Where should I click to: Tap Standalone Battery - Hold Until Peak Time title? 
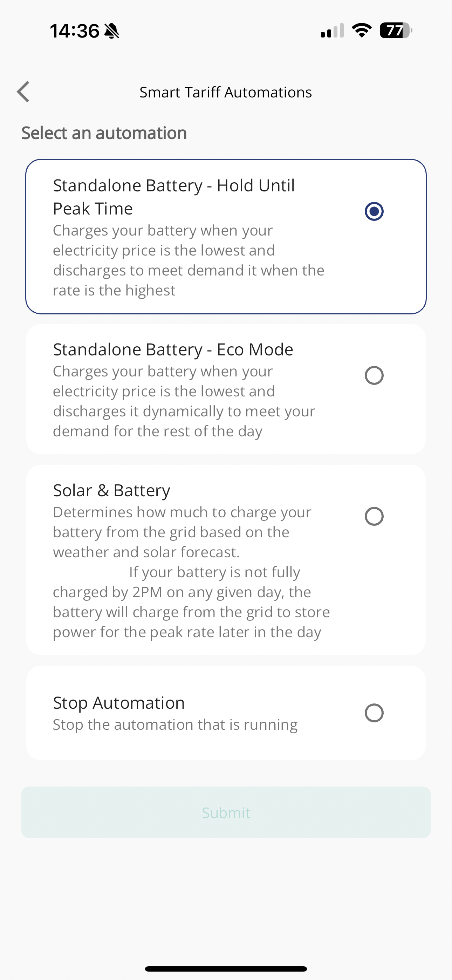pyautogui.click(x=174, y=197)
